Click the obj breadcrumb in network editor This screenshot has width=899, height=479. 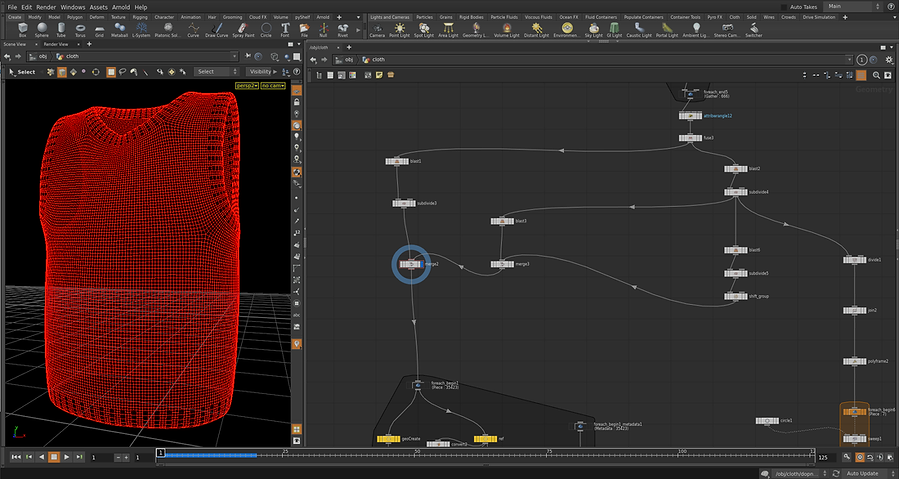pyautogui.click(x=345, y=60)
